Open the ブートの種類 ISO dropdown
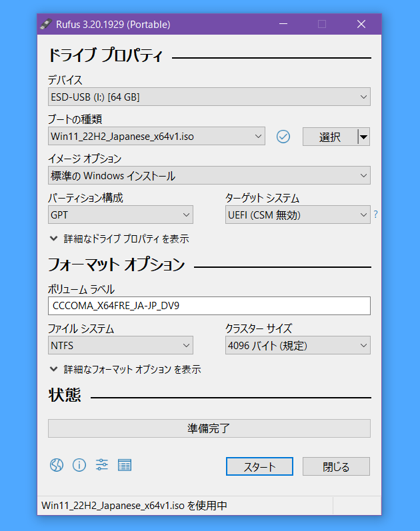The width and height of the screenshot is (420, 531). point(156,136)
